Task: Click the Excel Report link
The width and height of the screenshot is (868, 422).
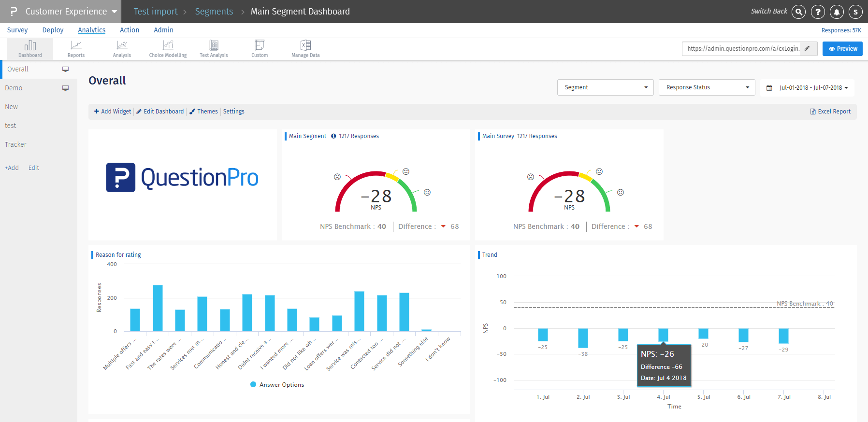Action: click(x=830, y=112)
